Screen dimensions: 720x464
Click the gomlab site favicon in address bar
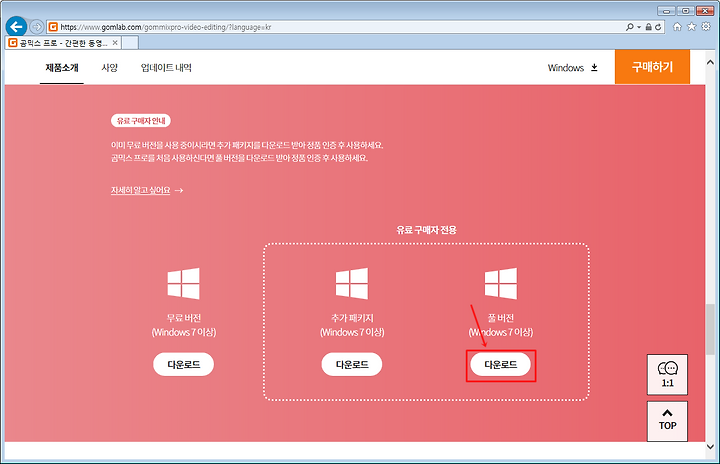coord(53,27)
